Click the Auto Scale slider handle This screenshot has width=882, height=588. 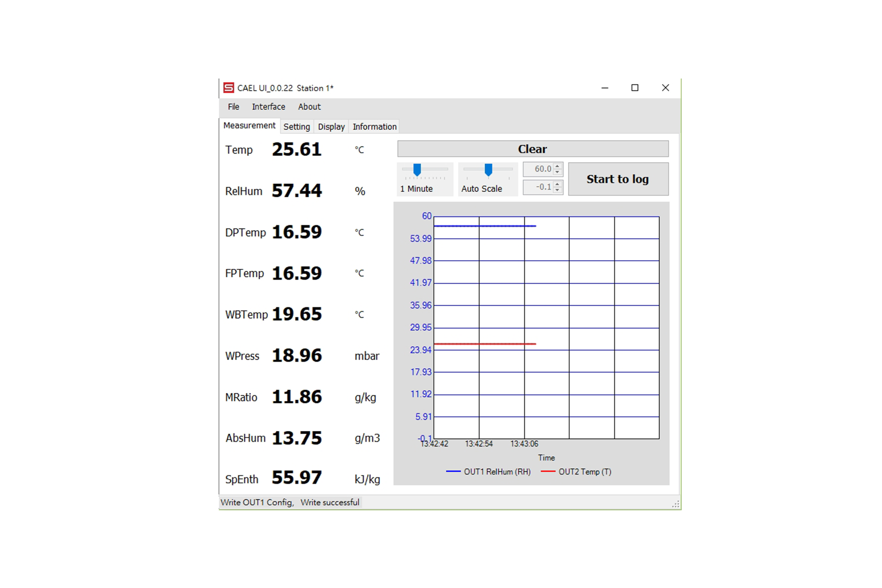(x=488, y=169)
